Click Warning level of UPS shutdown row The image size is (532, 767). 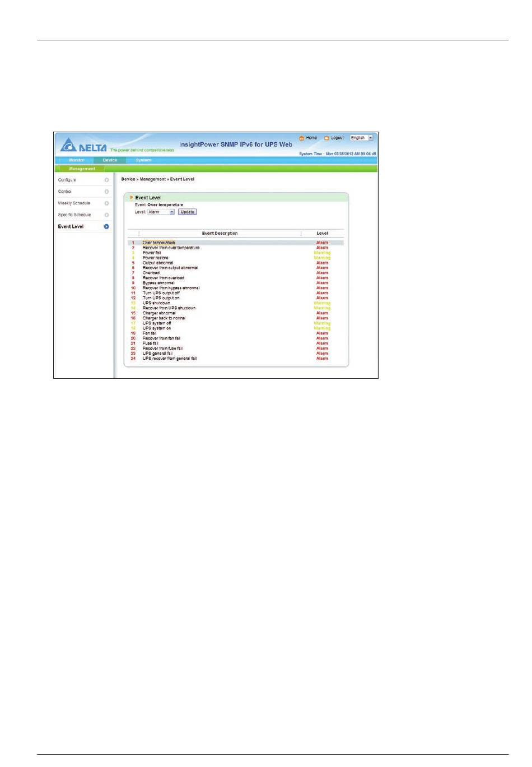(322, 303)
